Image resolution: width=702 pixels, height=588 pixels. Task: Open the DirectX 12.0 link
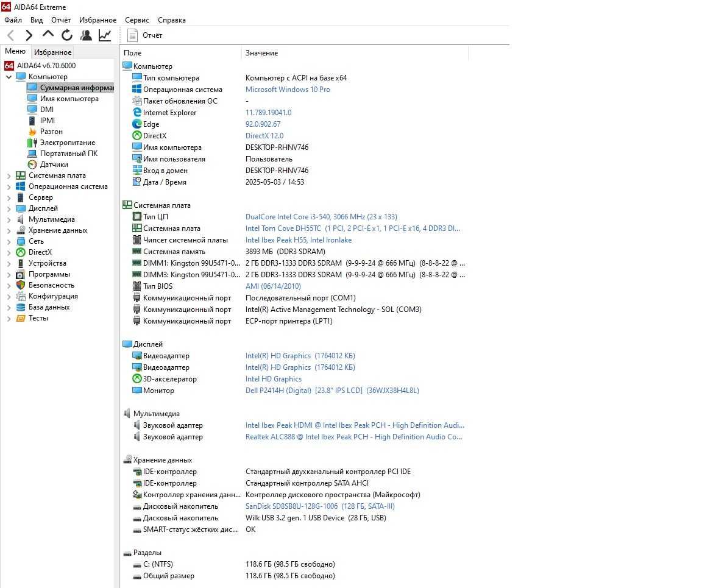pos(264,136)
